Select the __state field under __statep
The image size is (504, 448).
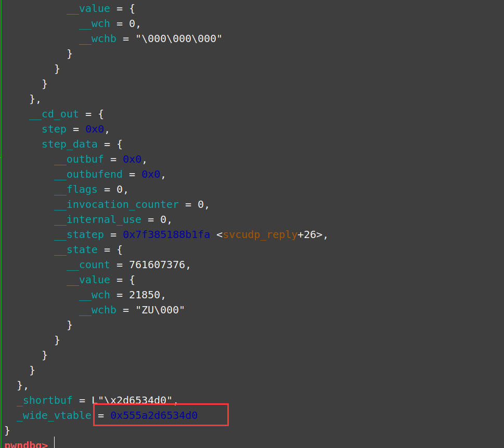75,250
